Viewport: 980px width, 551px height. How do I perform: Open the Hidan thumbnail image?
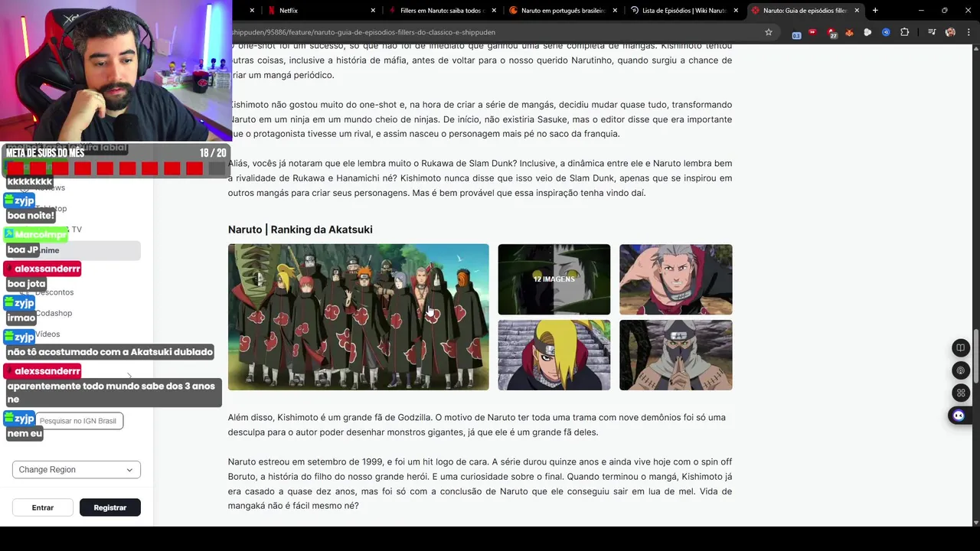(676, 279)
